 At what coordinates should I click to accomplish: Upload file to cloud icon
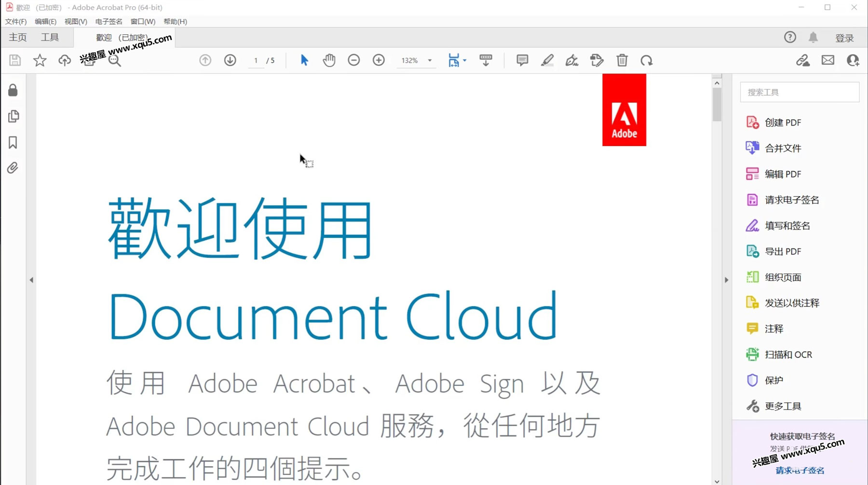click(65, 60)
